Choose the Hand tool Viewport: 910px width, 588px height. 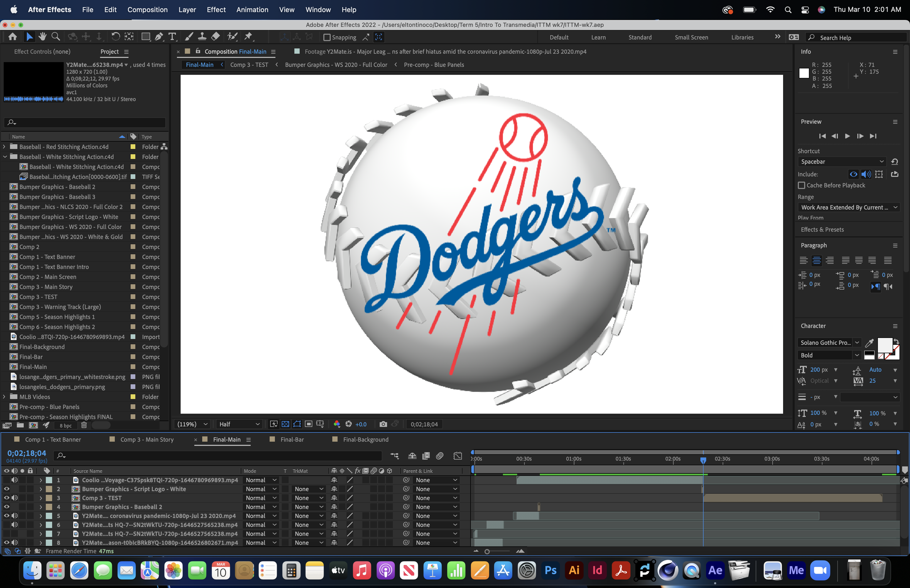42,37
